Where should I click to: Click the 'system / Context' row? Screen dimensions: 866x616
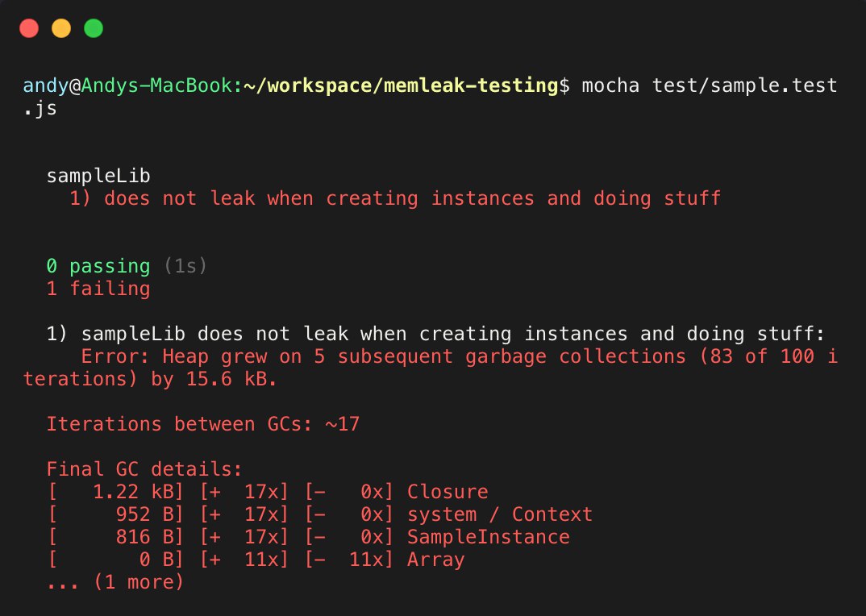(320, 514)
